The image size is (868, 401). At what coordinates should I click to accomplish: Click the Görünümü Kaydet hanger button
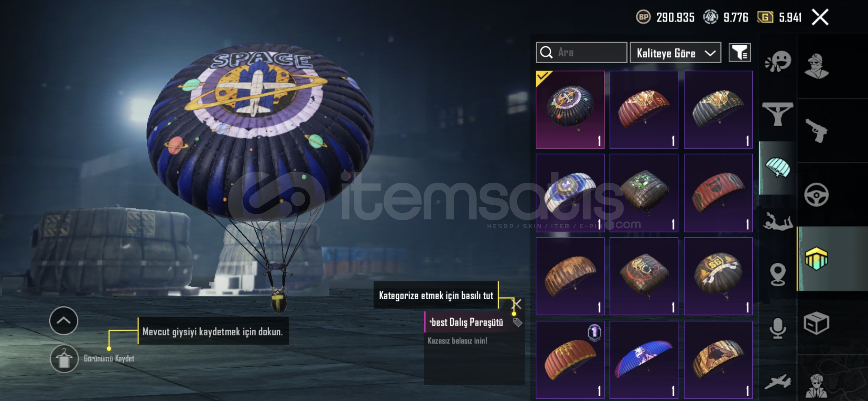coord(64,359)
